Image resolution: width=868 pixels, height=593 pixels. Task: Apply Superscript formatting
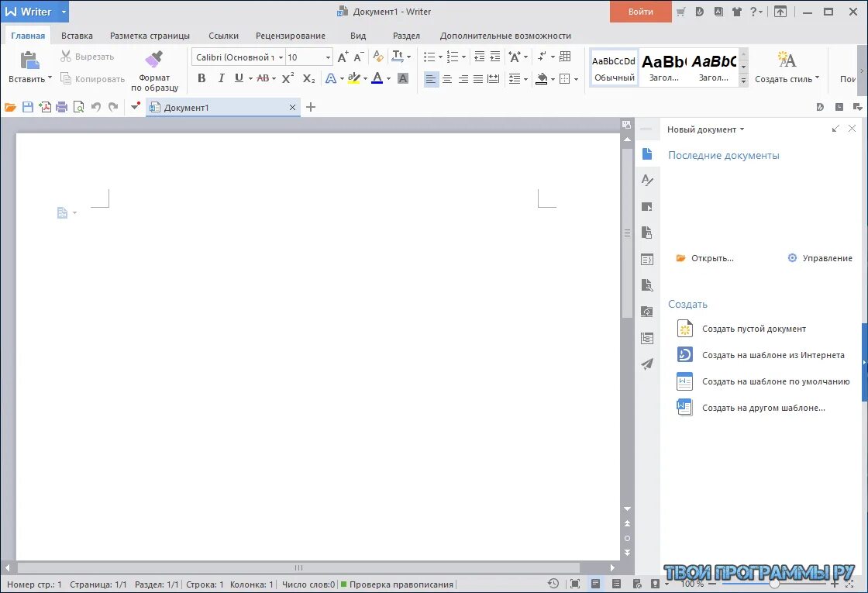point(288,78)
